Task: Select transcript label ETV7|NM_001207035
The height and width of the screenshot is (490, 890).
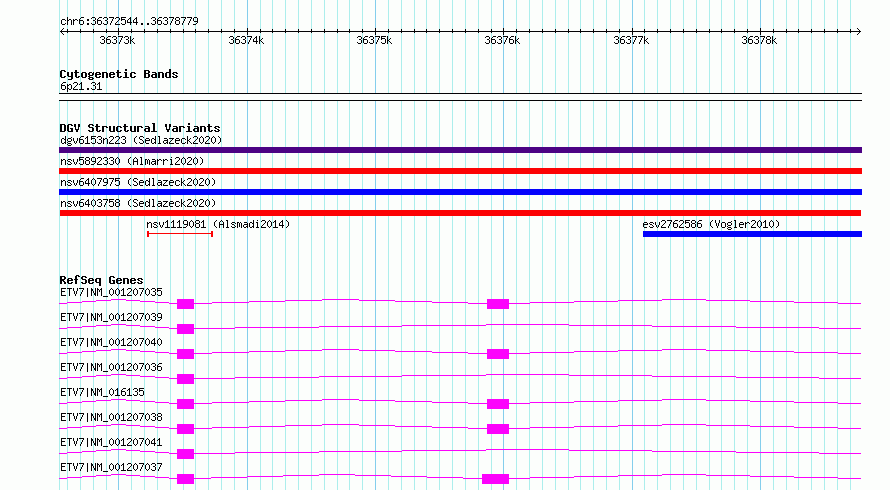Action: point(111,292)
